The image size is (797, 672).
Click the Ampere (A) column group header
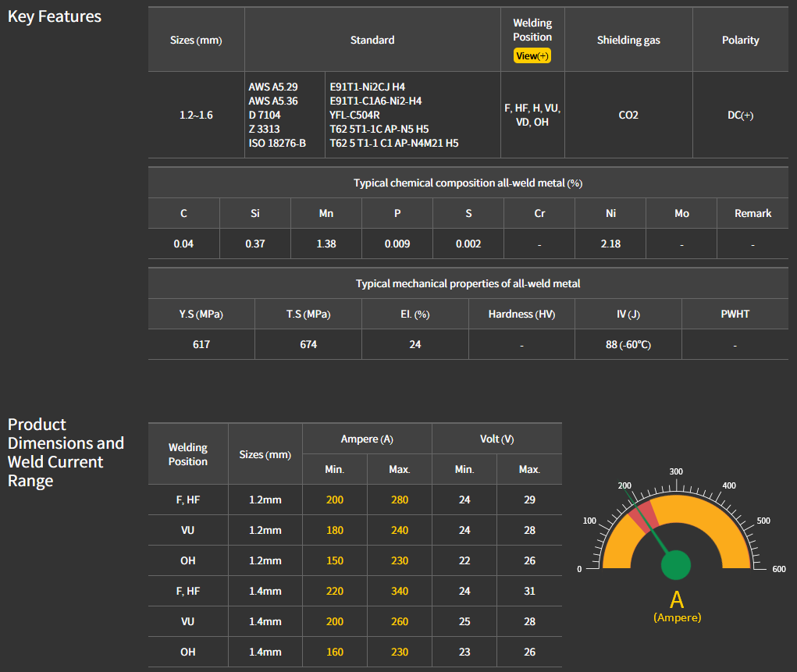coord(367,439)
